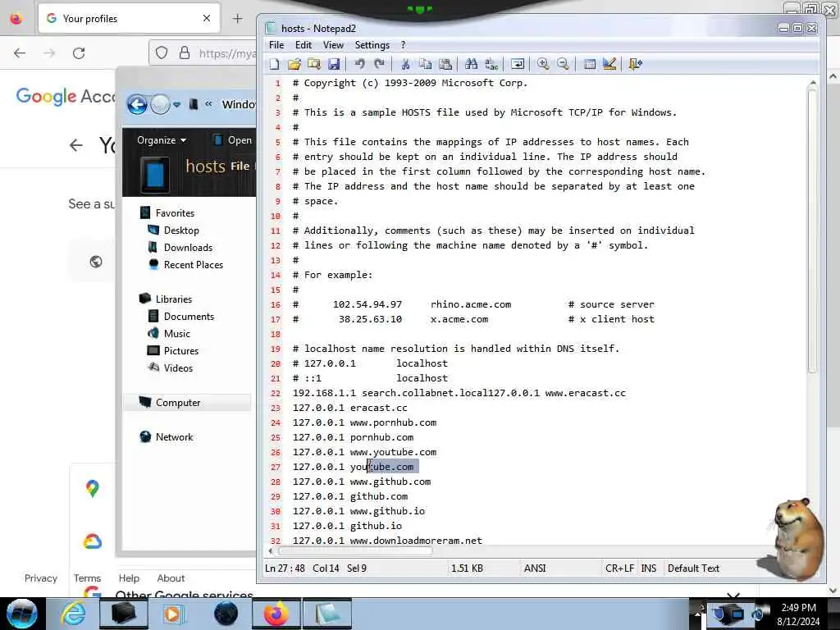Screen dimensions: 840x630
Task: Select Recent Places under Favorites
Action: click(x=185, y=265)
